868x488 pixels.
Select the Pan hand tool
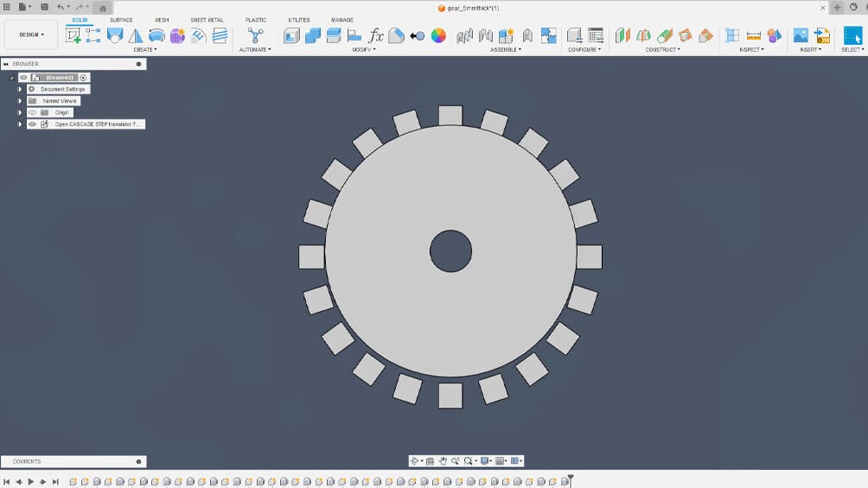point(443,461)
